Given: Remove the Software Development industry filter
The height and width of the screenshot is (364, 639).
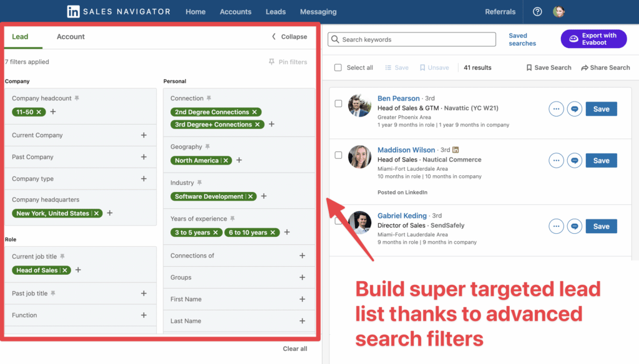Looking at the screenshot, I should tap(251, 197).
